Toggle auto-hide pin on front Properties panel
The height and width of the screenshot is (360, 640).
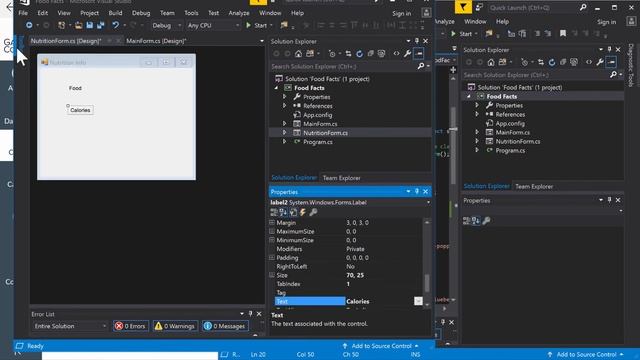pos(417,191)
